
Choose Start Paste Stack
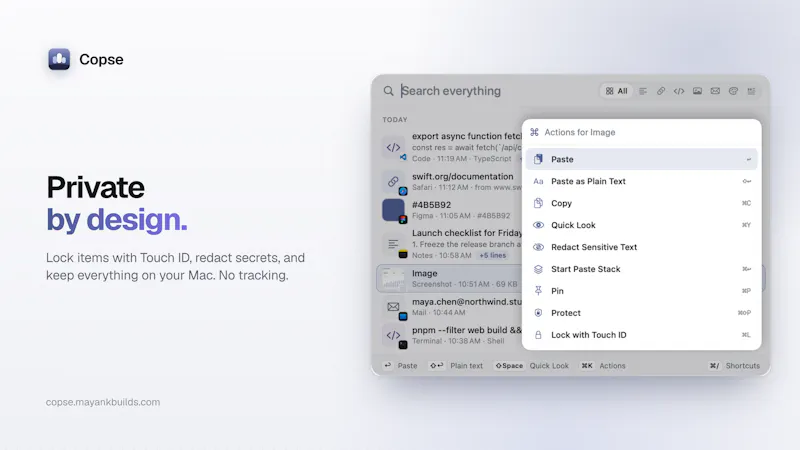pyautogui.click(x=641, y=269)
